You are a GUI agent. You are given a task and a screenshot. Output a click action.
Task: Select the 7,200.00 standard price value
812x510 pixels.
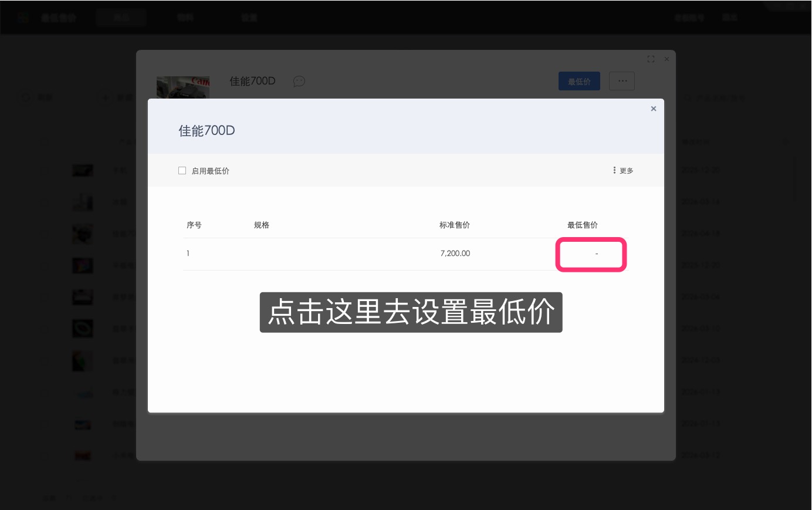[x=455, y=254]
